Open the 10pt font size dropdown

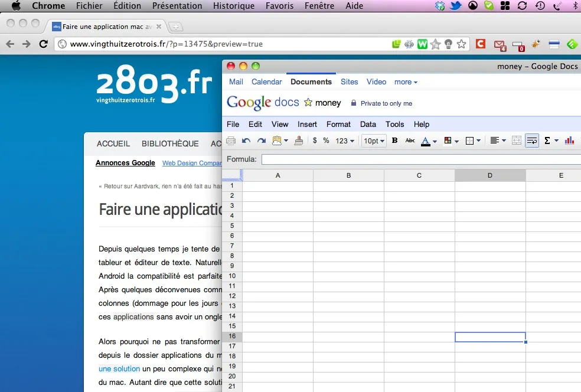(x=374, y=141)
